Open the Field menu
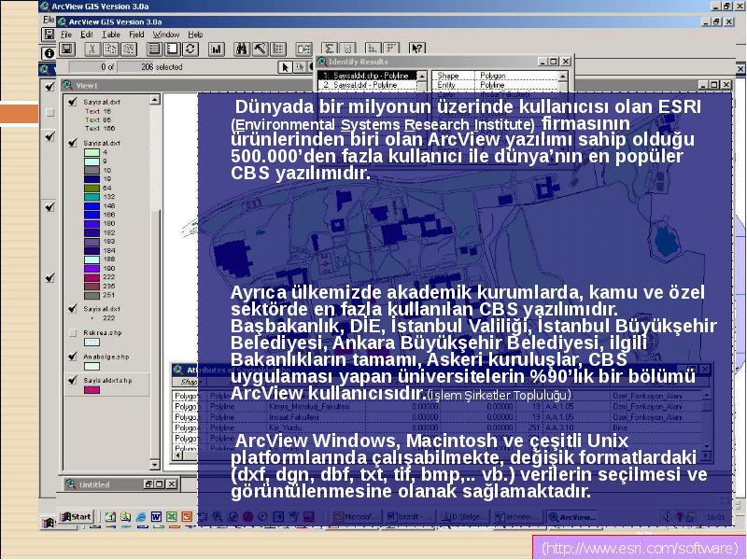The image size is (747, 560). [x=136, y=35]
